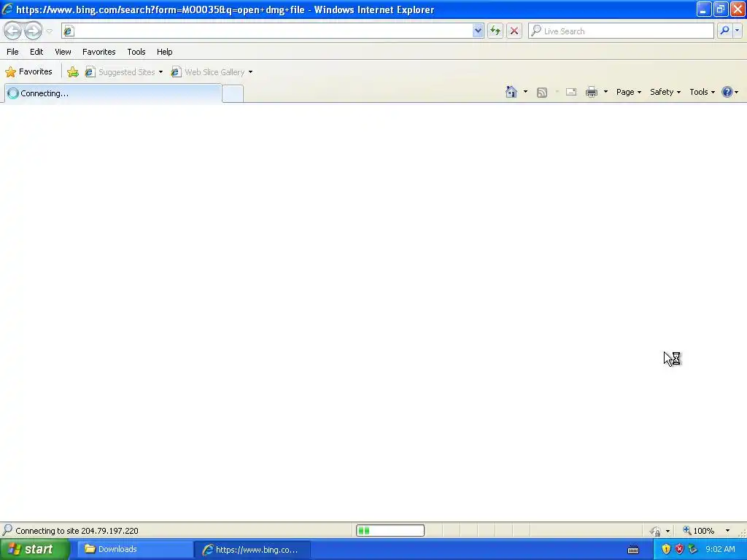Open the Tools menu in menu bar

[x=136, y=52]
